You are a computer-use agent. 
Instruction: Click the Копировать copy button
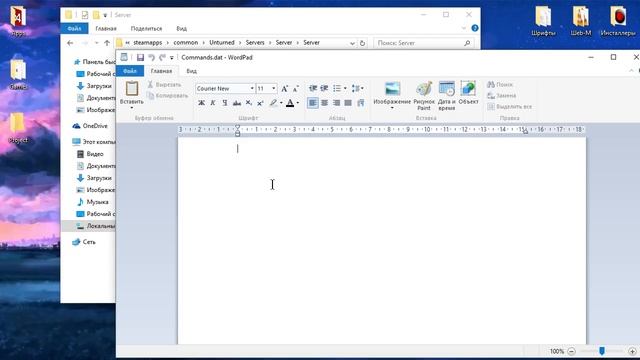tap(167, 96)
